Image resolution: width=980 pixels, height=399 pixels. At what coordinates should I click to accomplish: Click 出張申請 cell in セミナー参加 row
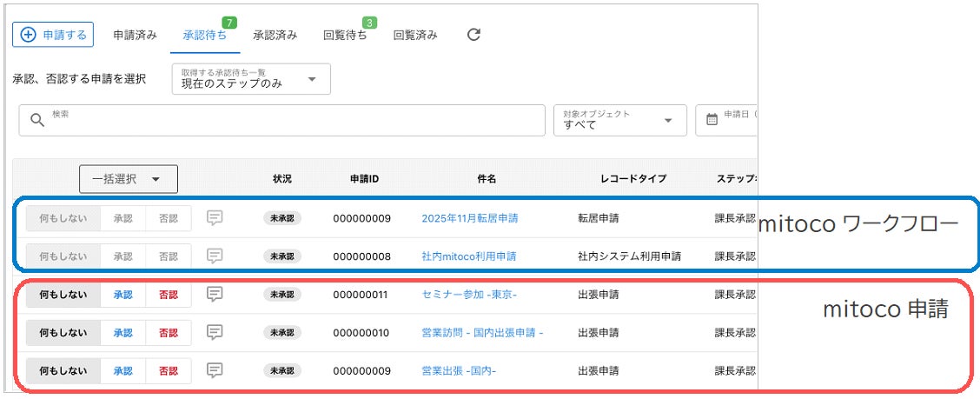tap(599, 295)
